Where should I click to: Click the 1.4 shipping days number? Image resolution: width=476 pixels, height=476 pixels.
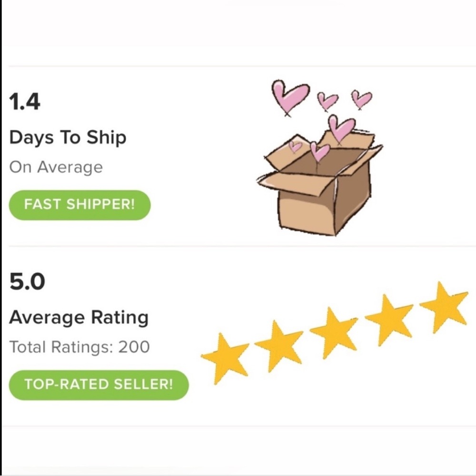pyautogui.click(x=25, y=102)
